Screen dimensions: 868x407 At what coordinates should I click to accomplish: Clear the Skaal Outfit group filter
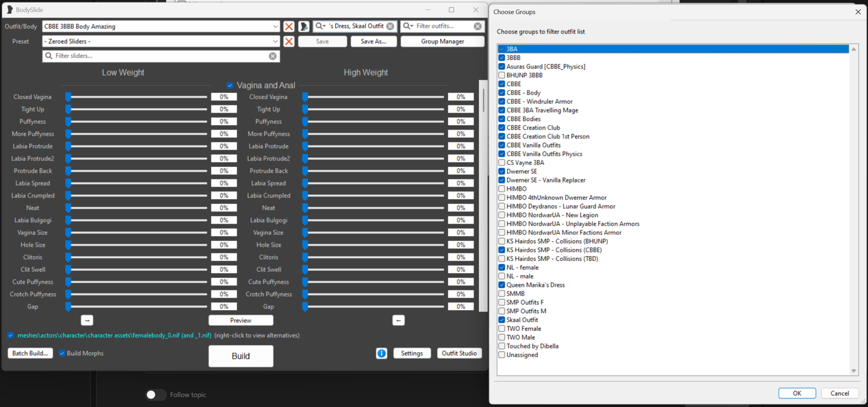pyautogui.click(x=390, y=26)
